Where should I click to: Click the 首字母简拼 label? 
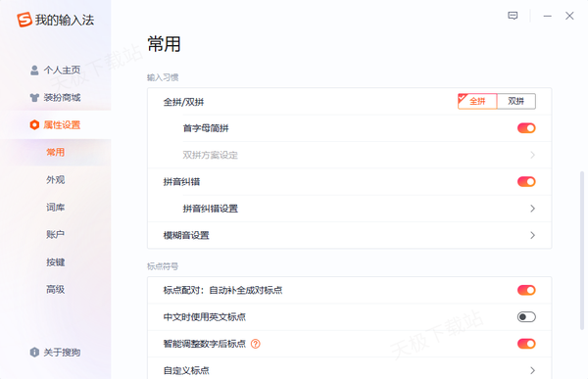click(x=206, y=128)
